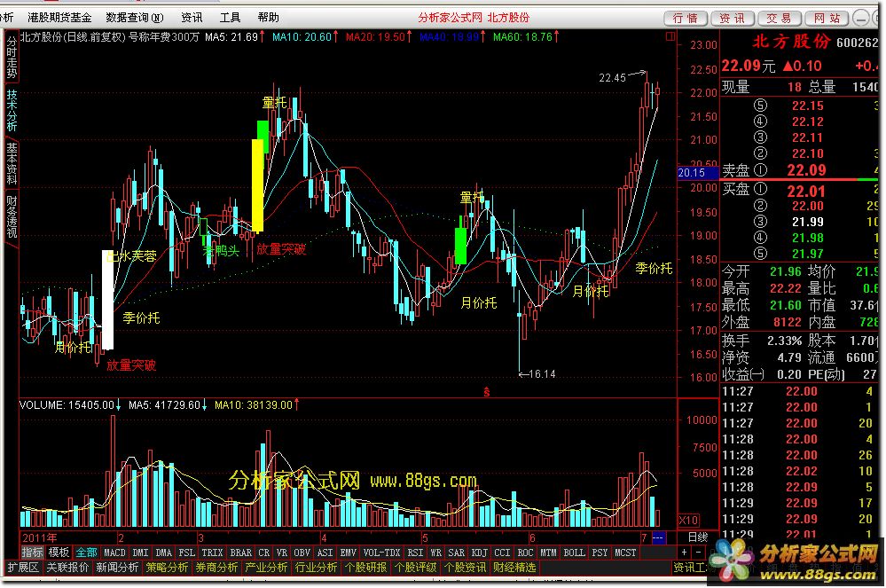Image resolution: width=886 pixels, height=588 pixels.
Task: Switch to 技术分析 side tab
Action: [x=12, y=111]
